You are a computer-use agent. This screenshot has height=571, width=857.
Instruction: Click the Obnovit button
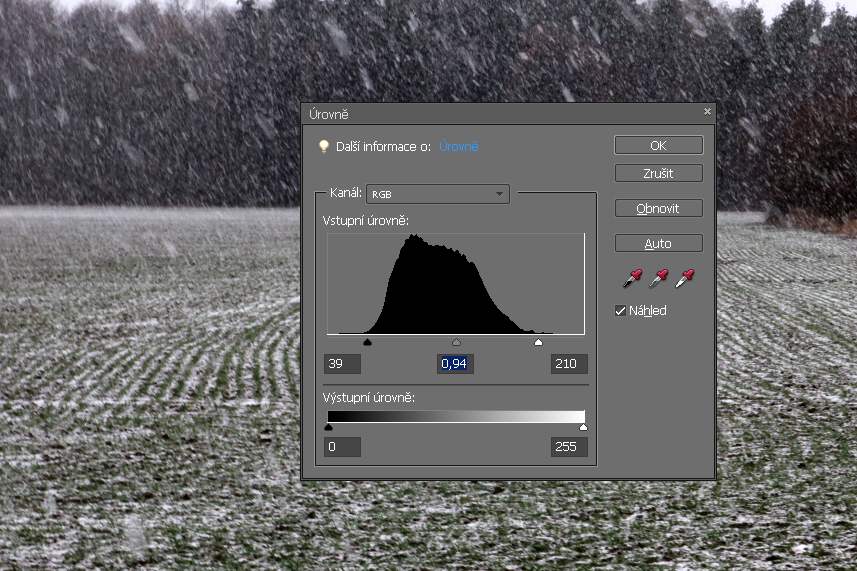click(658, 209)
